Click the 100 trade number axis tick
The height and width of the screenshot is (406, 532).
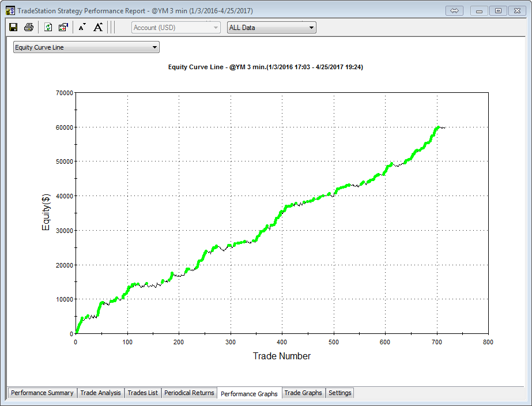click(127, 342)
